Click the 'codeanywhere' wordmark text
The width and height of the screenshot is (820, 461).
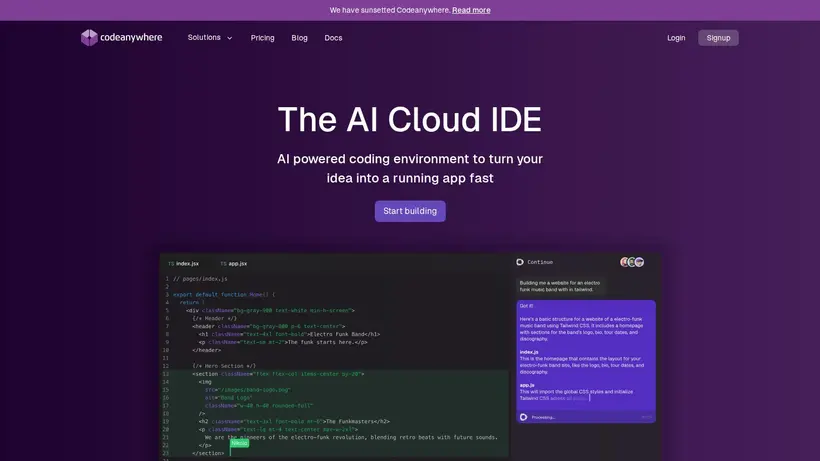[x=131, y=38]
